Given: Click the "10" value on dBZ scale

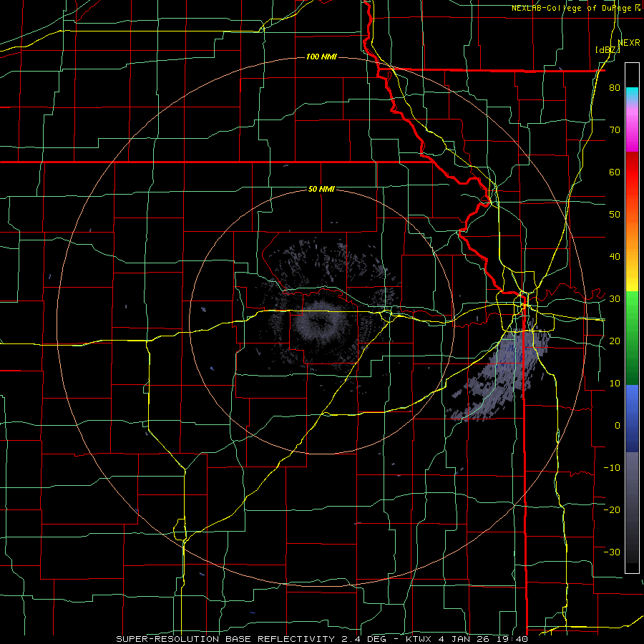Looking at the screenshot, I should [615, 384].
